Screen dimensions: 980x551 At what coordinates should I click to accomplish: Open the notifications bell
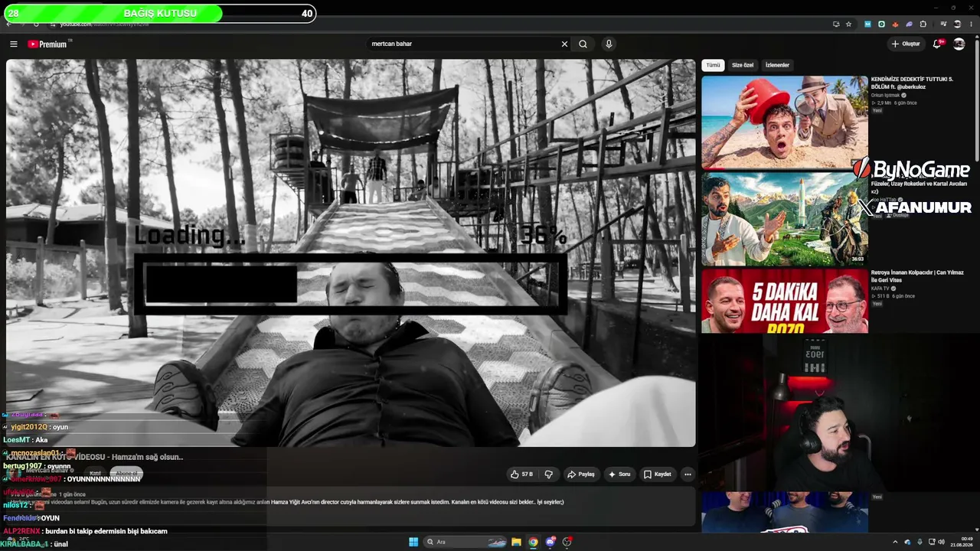click(x=936, y=44)
